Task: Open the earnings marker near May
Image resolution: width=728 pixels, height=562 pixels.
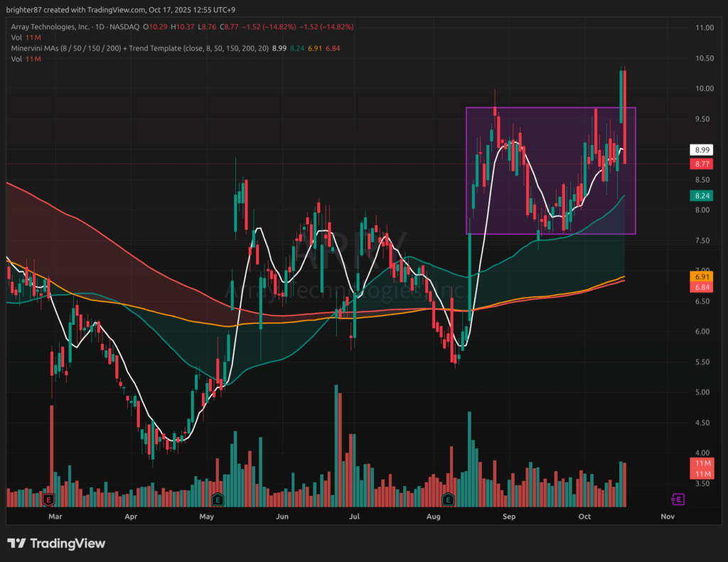Action: 218,499
